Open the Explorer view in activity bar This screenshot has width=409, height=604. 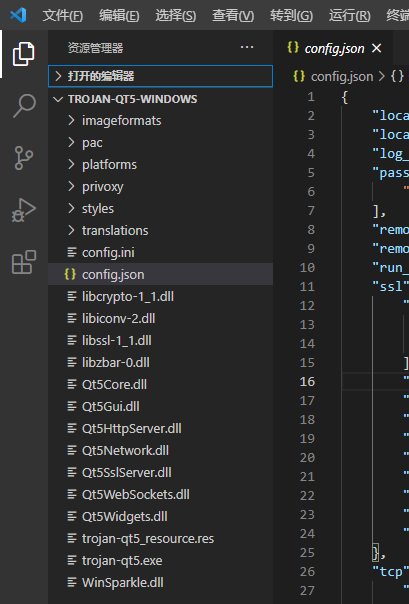[24, 54]
